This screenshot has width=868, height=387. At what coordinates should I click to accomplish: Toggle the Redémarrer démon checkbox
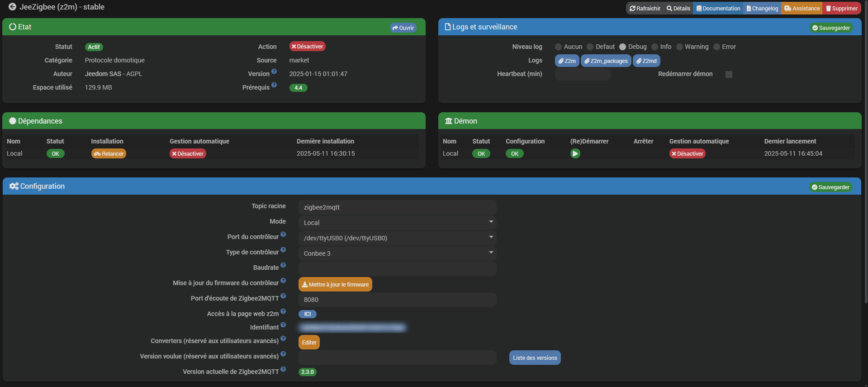coord(729,74)
